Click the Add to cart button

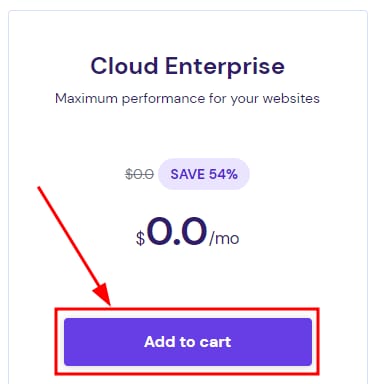click(x=188, y=342)
